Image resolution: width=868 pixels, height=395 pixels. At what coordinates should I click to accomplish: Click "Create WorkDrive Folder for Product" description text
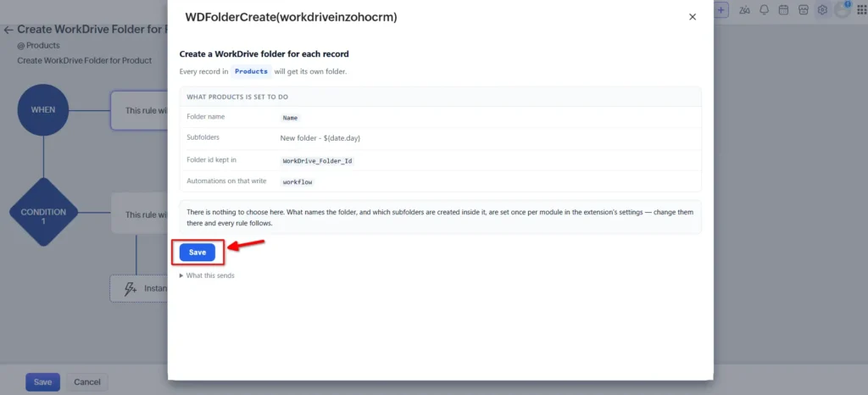(84, 60)
